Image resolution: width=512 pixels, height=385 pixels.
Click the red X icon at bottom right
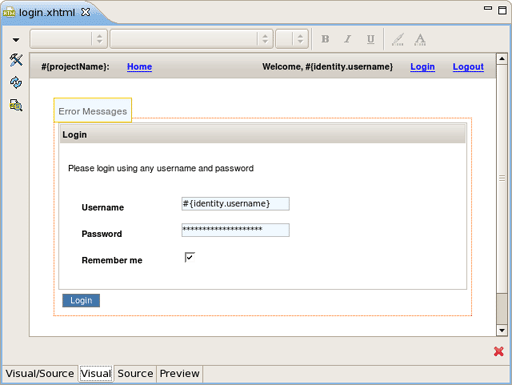point(499,351)
